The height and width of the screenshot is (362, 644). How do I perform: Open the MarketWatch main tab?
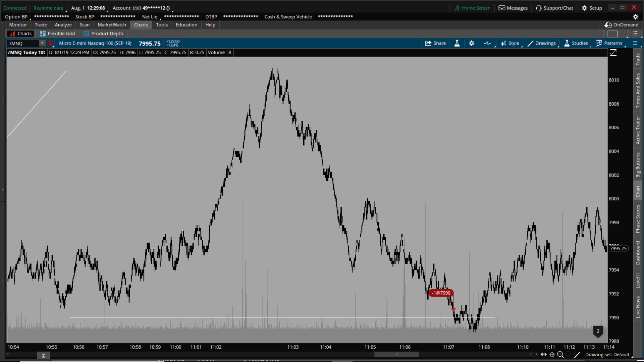click(x=112, y=25)
